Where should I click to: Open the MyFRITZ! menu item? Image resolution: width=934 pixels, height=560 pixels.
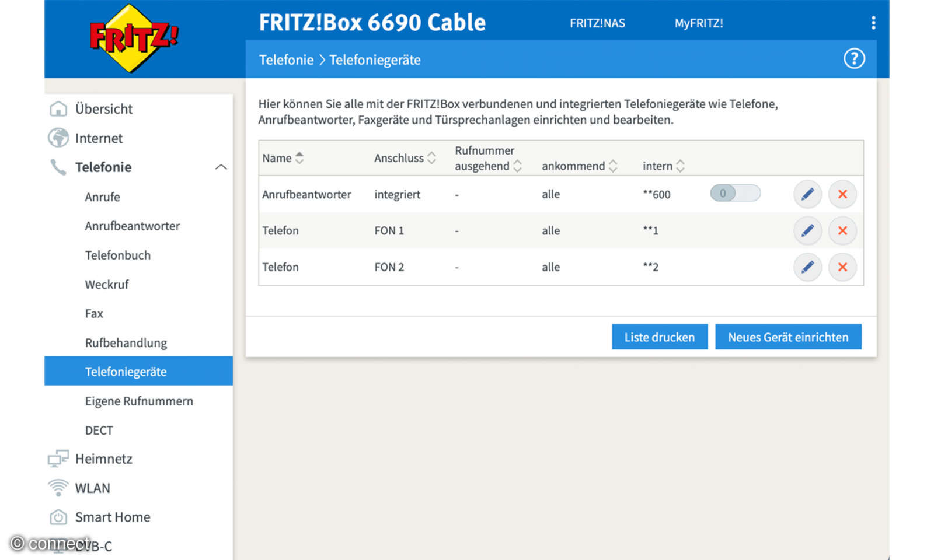699,23
